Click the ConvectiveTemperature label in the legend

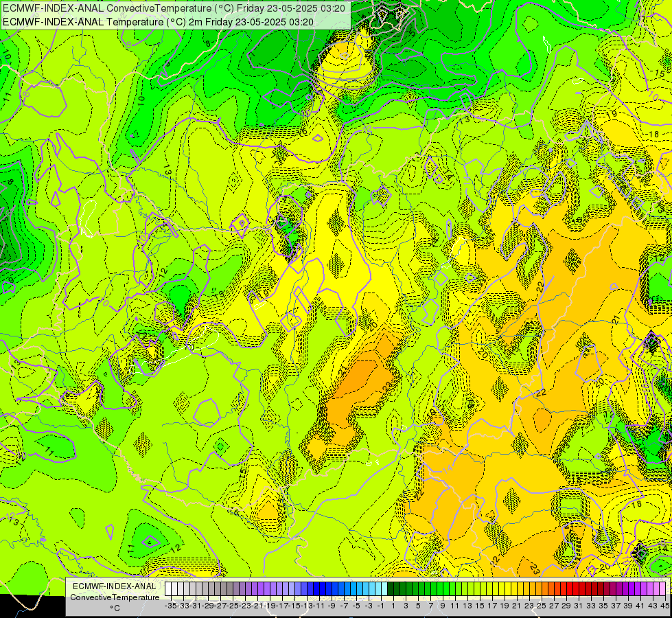point(115,597)
